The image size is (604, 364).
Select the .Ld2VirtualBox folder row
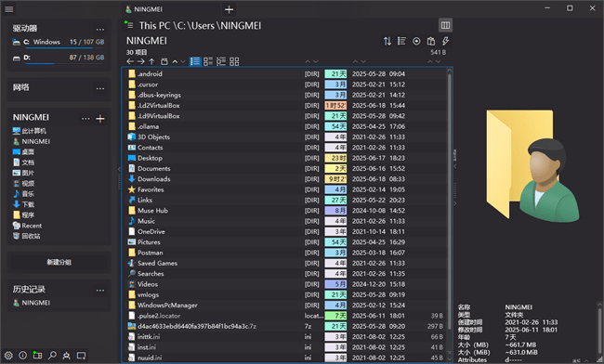click(285, 106)
